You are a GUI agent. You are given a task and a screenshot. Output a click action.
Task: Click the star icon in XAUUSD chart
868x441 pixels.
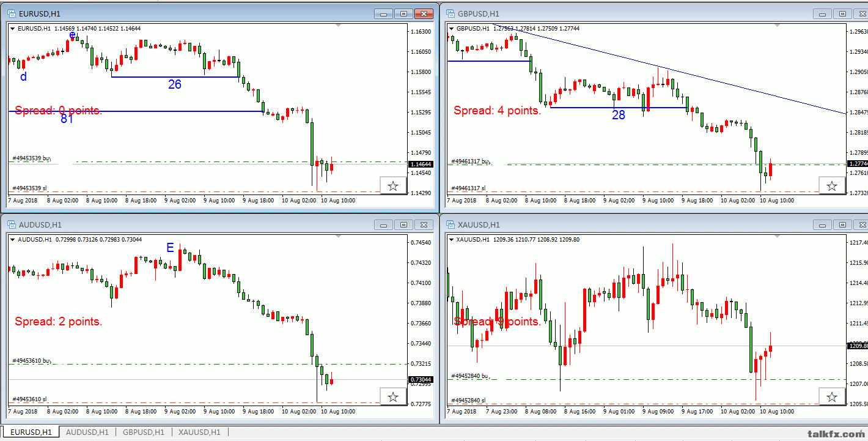click(832, 397)
